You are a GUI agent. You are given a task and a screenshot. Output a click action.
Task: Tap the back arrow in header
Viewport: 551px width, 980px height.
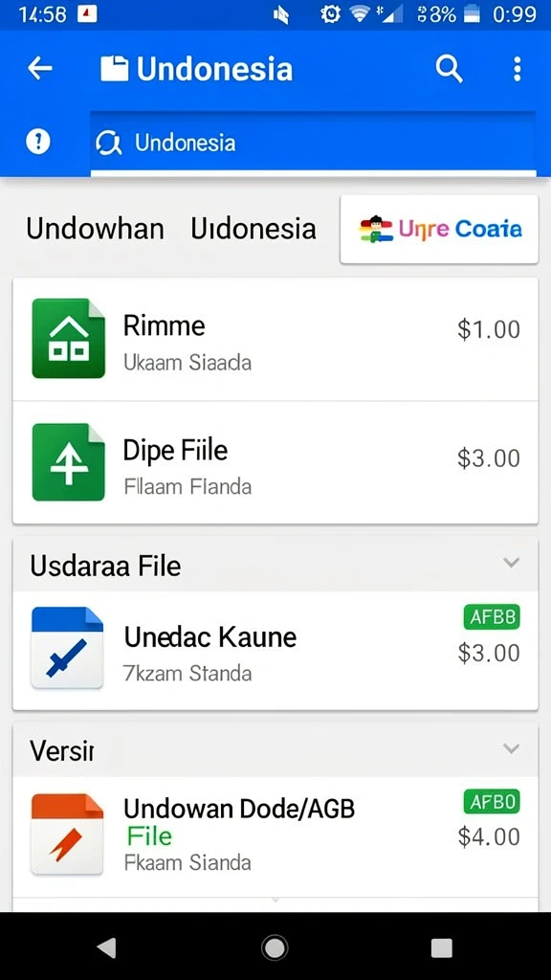point(40,69)
